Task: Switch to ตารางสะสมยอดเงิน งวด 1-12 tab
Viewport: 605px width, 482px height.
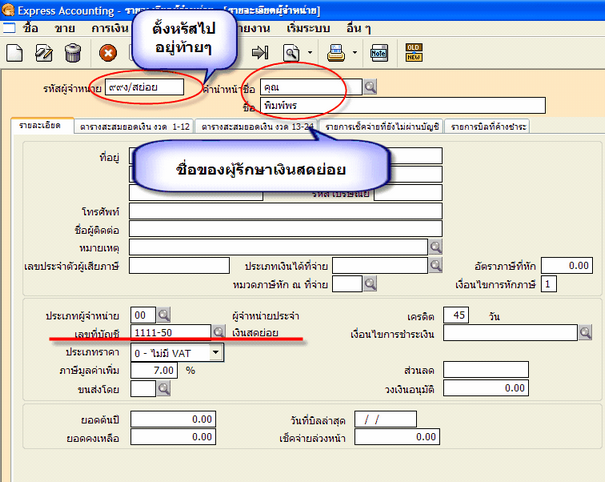Action: coord(136,127)
